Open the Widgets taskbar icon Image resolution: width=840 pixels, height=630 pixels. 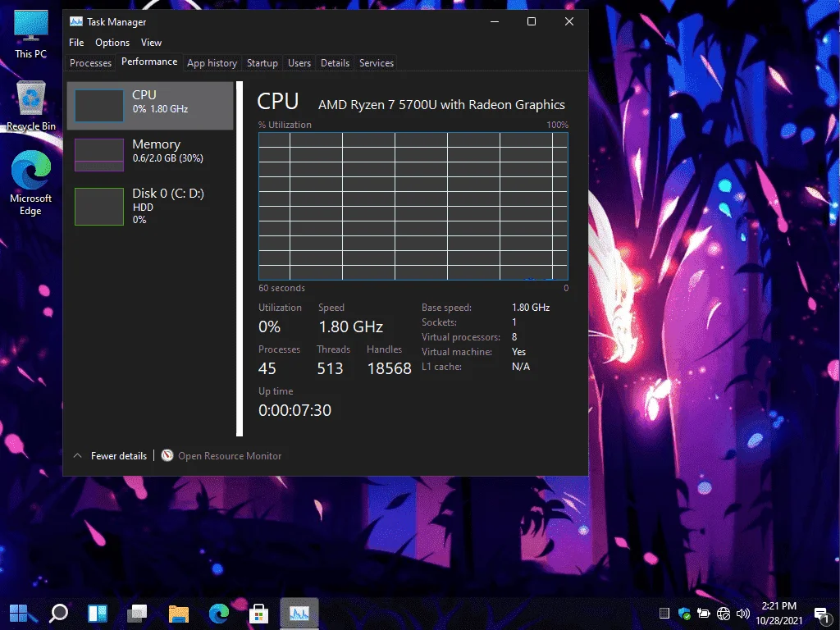[98, 614]
